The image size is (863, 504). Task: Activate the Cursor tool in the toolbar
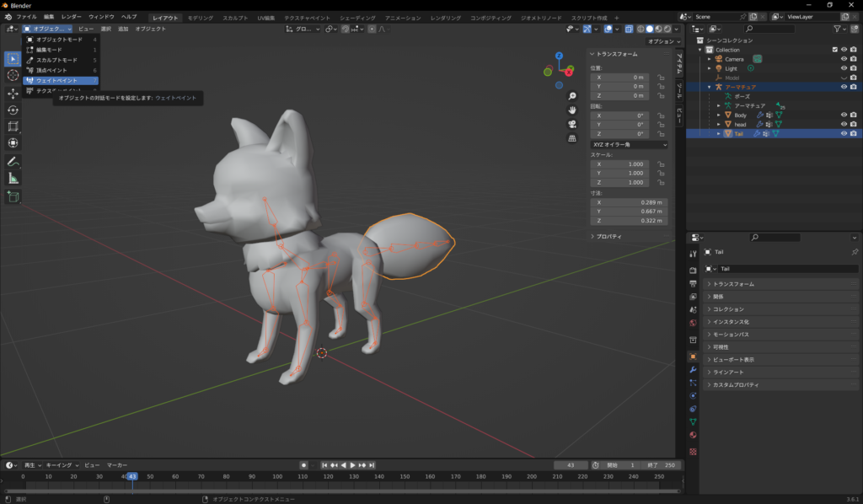click(x=12, y=74)
